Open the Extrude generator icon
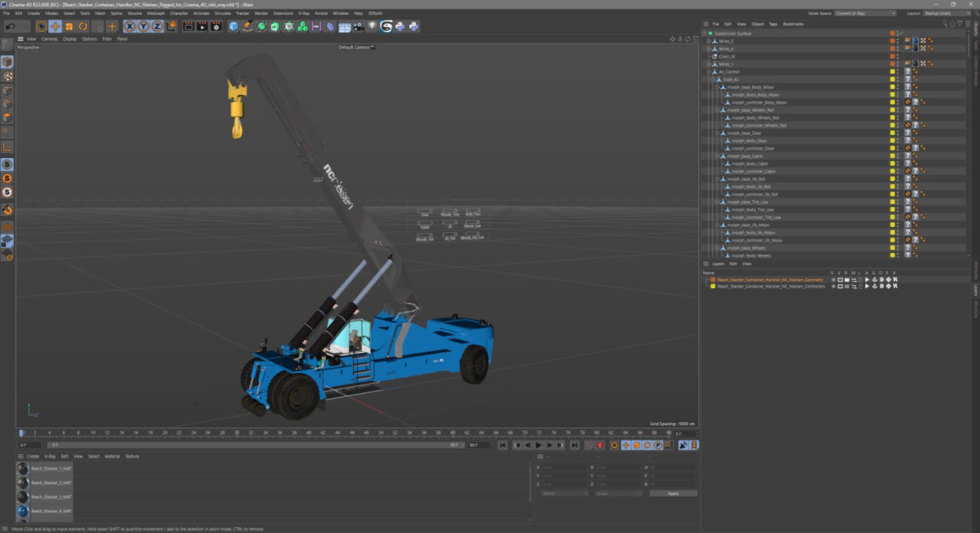Viewport: 980px width, 533px height. 275,27
